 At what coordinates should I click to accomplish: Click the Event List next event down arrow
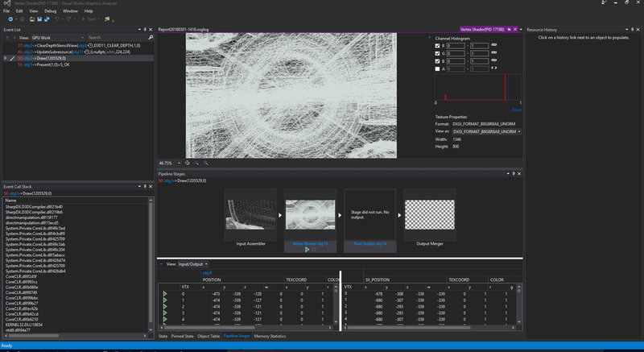[x=14, y=37]
